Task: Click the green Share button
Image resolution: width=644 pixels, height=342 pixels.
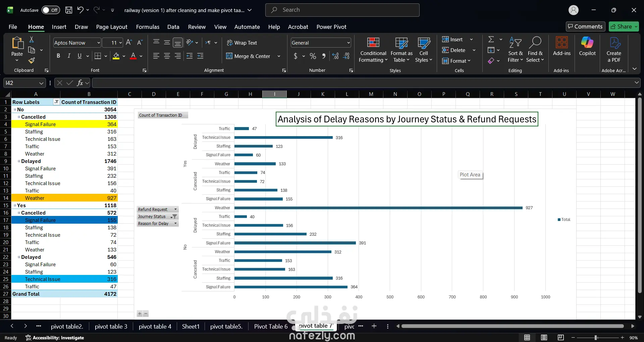Action: [624, 26]
